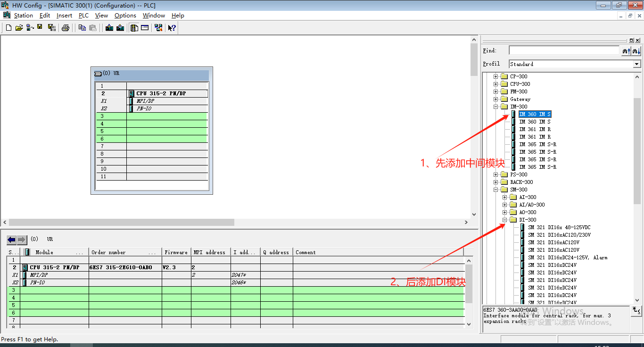644x347 pixels.
Task: Collapse the SM-300 catalog folder
Action: 495,190
